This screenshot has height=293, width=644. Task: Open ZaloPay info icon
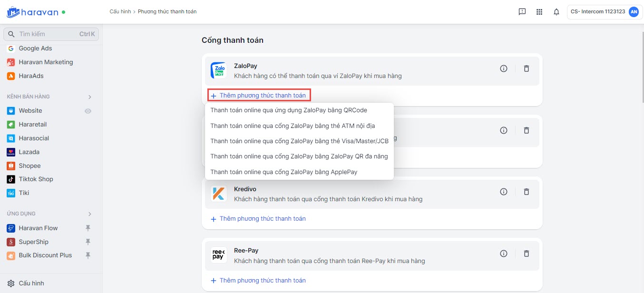click(x=504, y=68)
